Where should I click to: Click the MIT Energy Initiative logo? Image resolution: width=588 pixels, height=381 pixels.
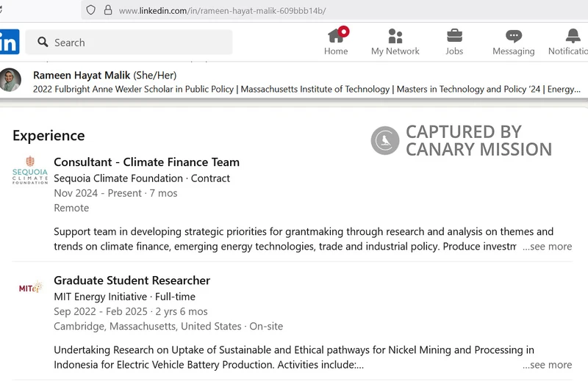[30, 287]
